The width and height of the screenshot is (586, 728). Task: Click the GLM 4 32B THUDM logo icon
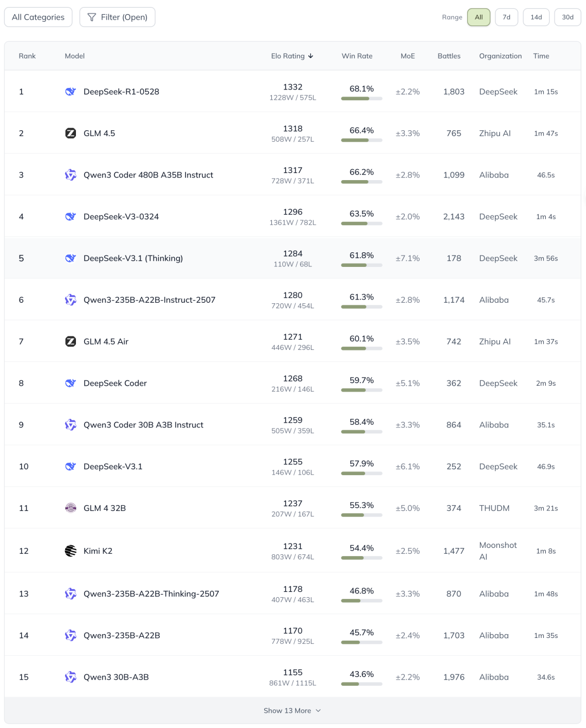click(x=71, y=508)
